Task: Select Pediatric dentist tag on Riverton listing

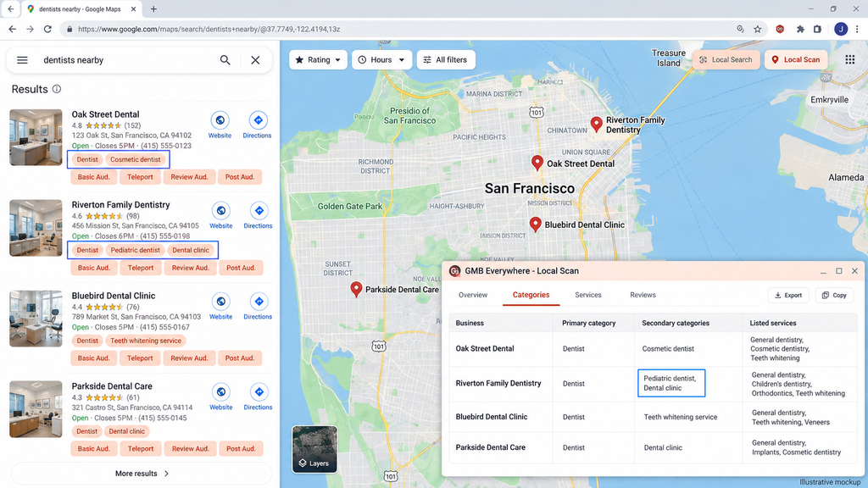Action: click(x=135, y=250)
